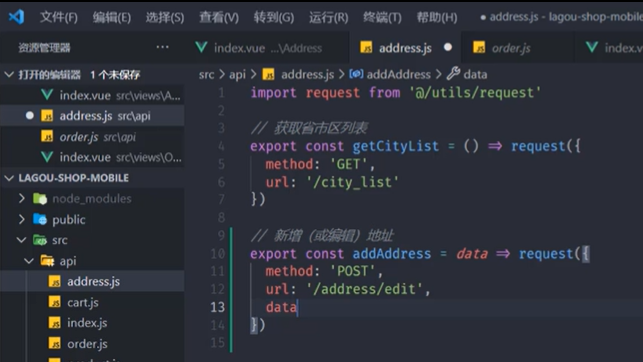Open index.vue src\views\O... in open editors
Image resolution: width=643 pixels, height=362 pixels.
click(92, 157)
